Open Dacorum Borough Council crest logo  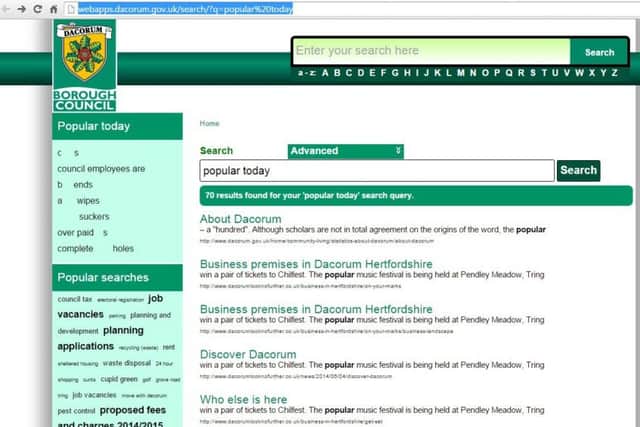pyautogui.click(x=84, y=65)
